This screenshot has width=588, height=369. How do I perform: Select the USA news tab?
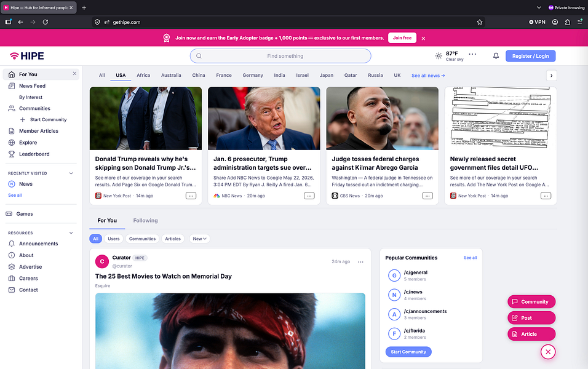coord(121,75)
